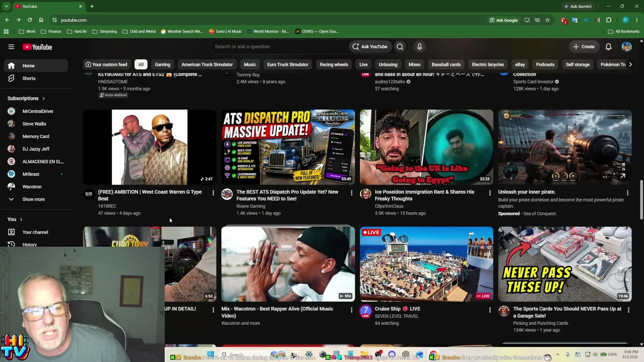Open options menu for Sea of Conquest ad

[x=627, y=193]
